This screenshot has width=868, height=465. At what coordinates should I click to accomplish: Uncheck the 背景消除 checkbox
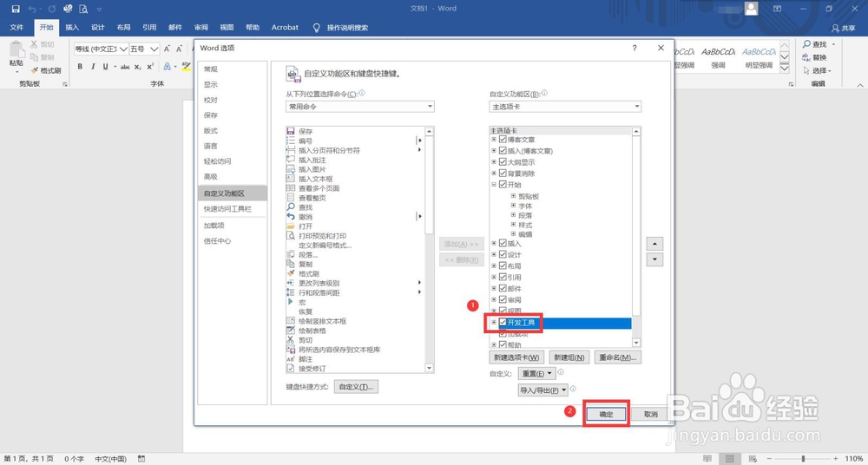click(503, 174)
